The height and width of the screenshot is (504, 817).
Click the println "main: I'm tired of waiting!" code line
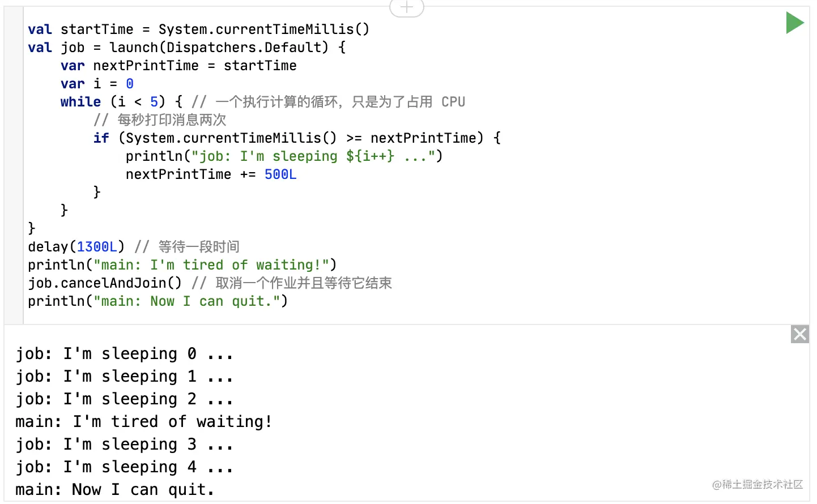182,265
